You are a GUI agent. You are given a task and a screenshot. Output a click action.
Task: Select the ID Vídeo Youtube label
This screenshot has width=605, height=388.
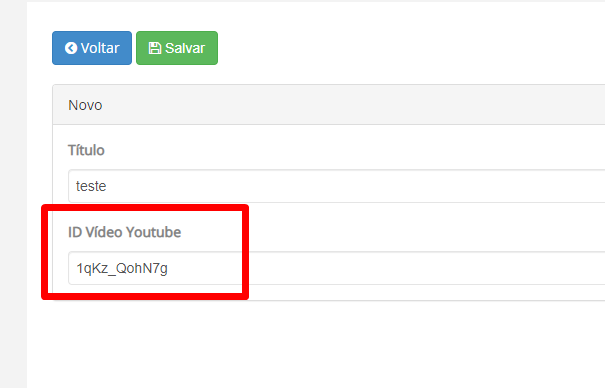[x=125, y=232]
